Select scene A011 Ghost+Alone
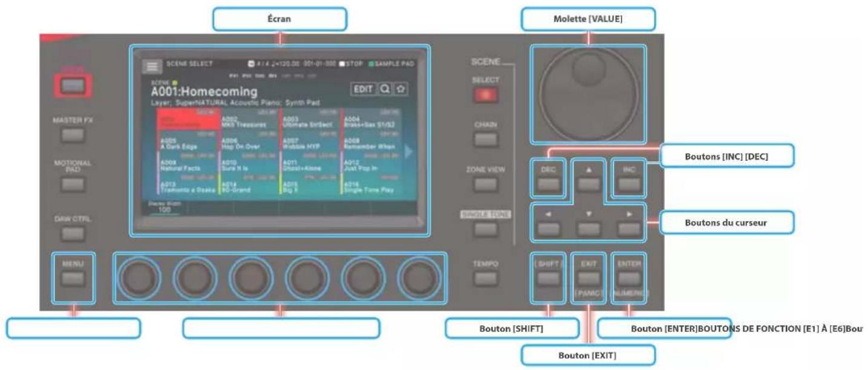The image size is (868, 370). coord(310,163)
